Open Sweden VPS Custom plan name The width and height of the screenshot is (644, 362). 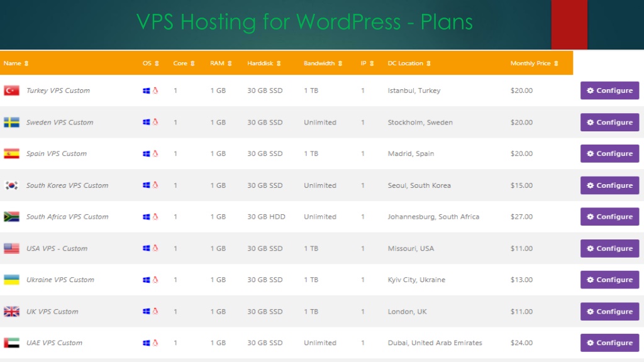coord(60,122)
